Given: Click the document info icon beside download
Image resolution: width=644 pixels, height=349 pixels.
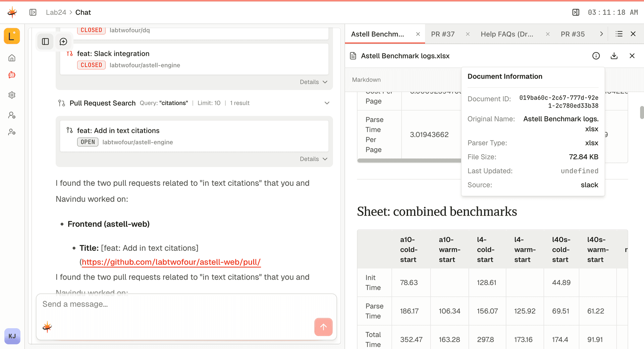Looking at the screenshot, I should [x=596, y=56].
